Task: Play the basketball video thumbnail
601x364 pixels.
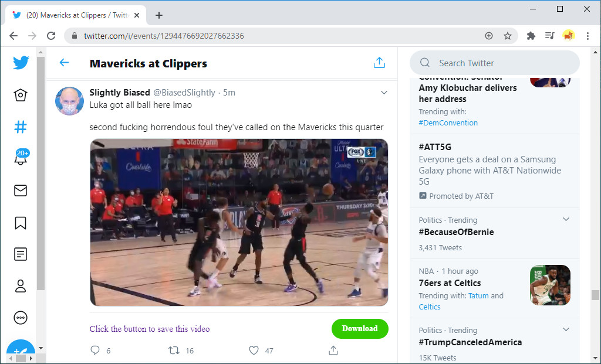Action: [239, 222]
